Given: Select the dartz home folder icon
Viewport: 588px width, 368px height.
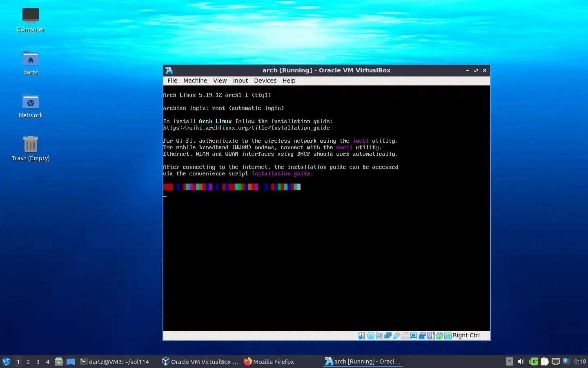Looking at the screenshot, I should pos(31,63).
